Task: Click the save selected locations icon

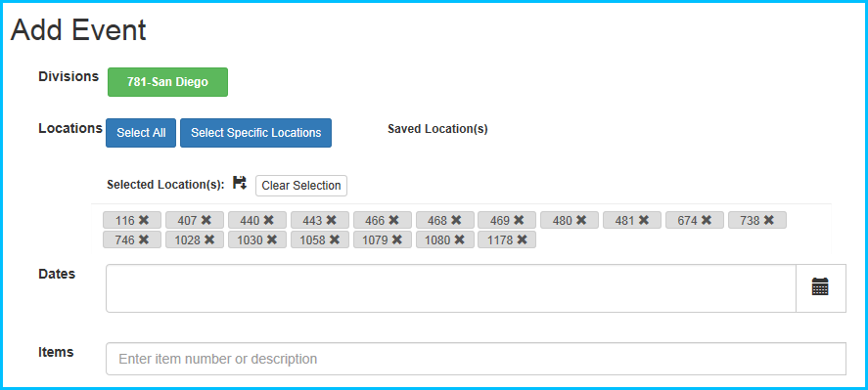Action: click(x=239, y=183)
